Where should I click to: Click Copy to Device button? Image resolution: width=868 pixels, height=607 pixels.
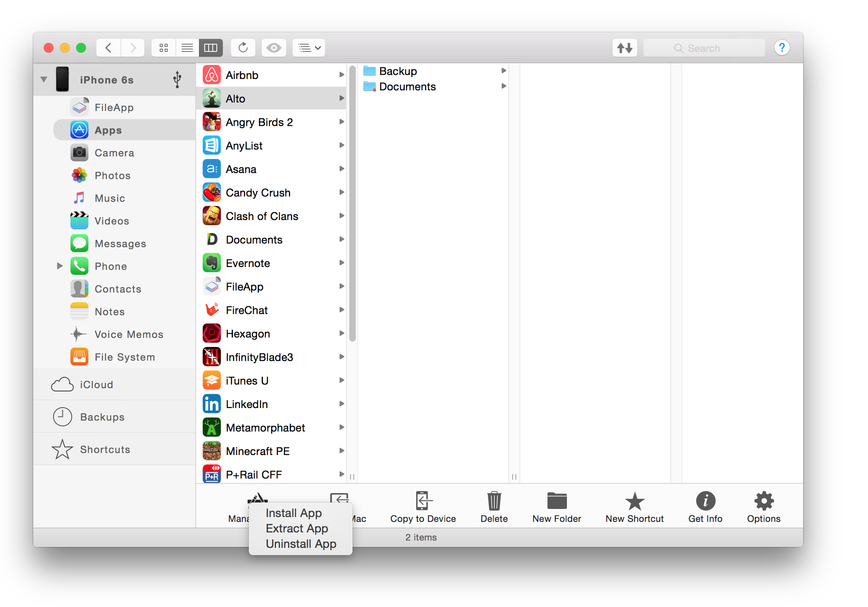point(423,507)
